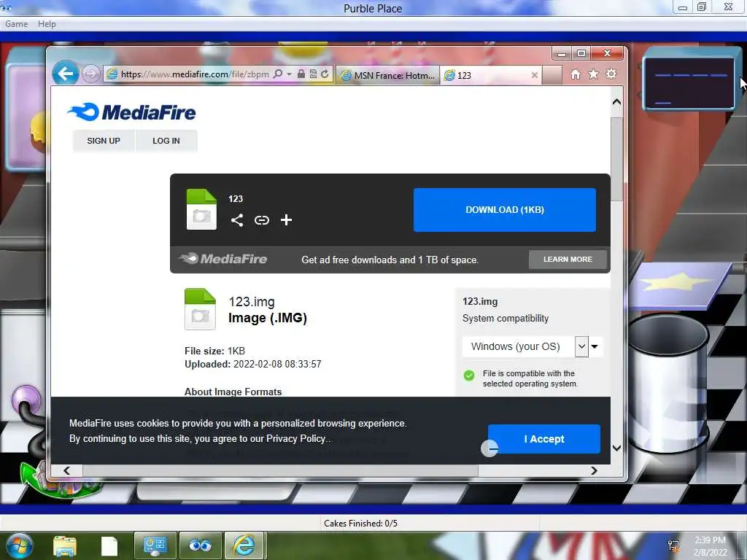Click the green file icon in download bar
This screenshot has height=560, width=747.
(201, 209)
